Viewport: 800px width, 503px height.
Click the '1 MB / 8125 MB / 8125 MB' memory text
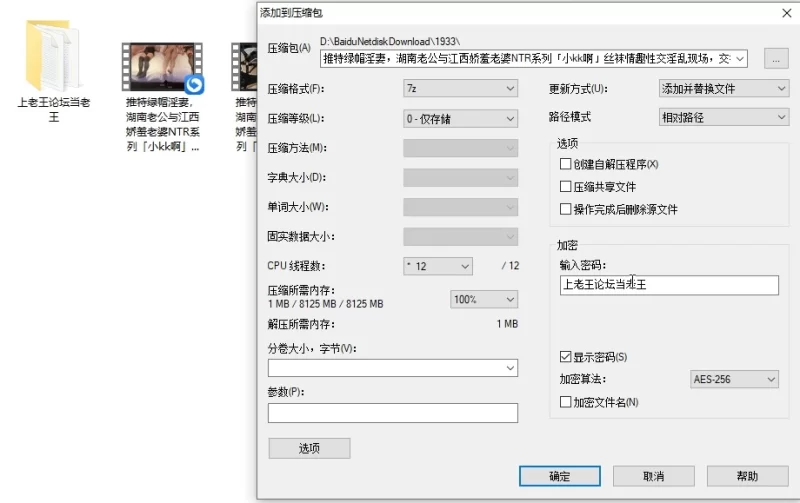coord(326,304)
